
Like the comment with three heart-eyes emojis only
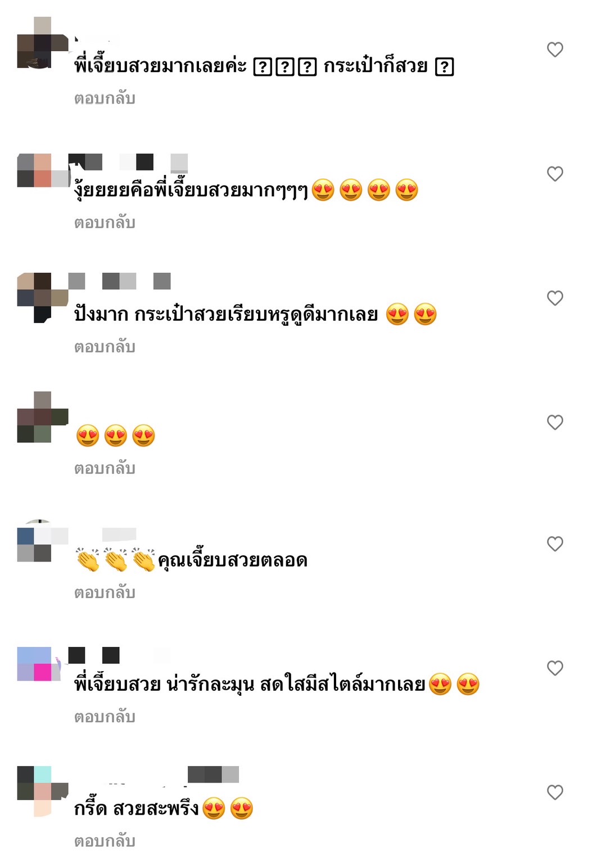click(555, 422)
